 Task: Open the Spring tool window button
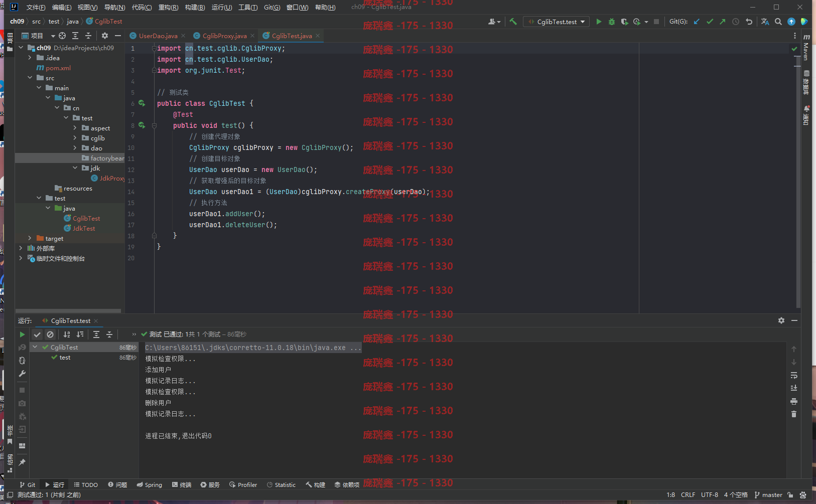pos(149,485)
